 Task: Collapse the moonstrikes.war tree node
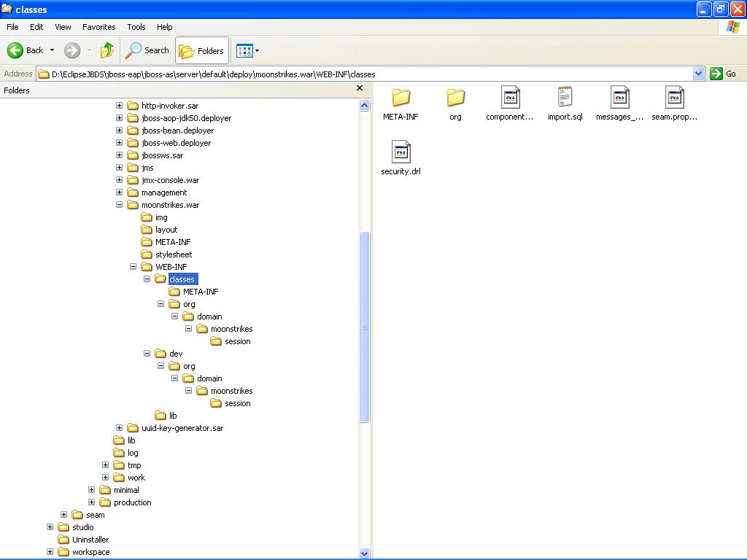coord(119,205)
